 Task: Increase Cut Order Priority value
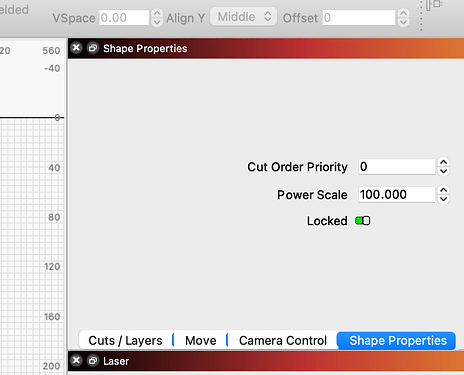click(x=443, y=162)
